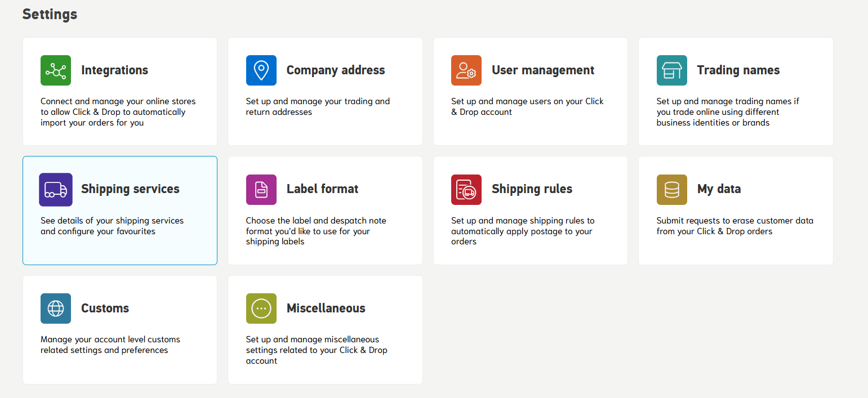Click the Miscellaneous ellipsis icon
The width and height of the screenshot is (868, 398).
click(x=261, y=308)
